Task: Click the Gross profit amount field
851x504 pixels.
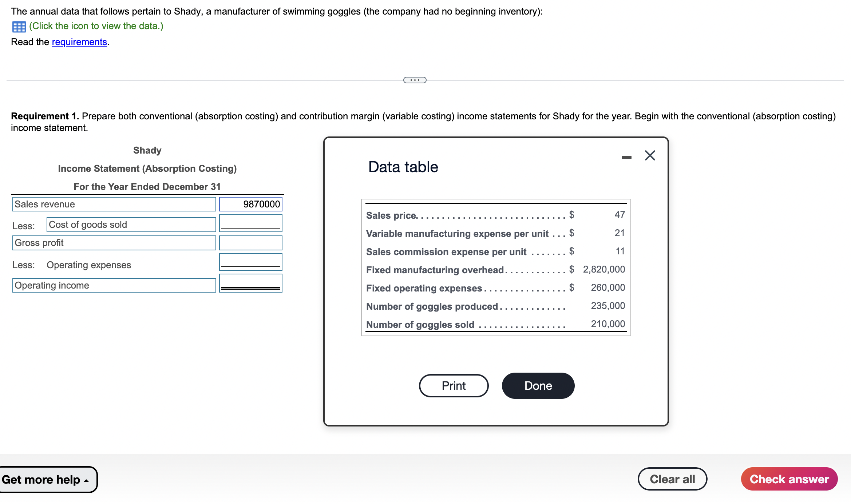Action: coord(250,242)
